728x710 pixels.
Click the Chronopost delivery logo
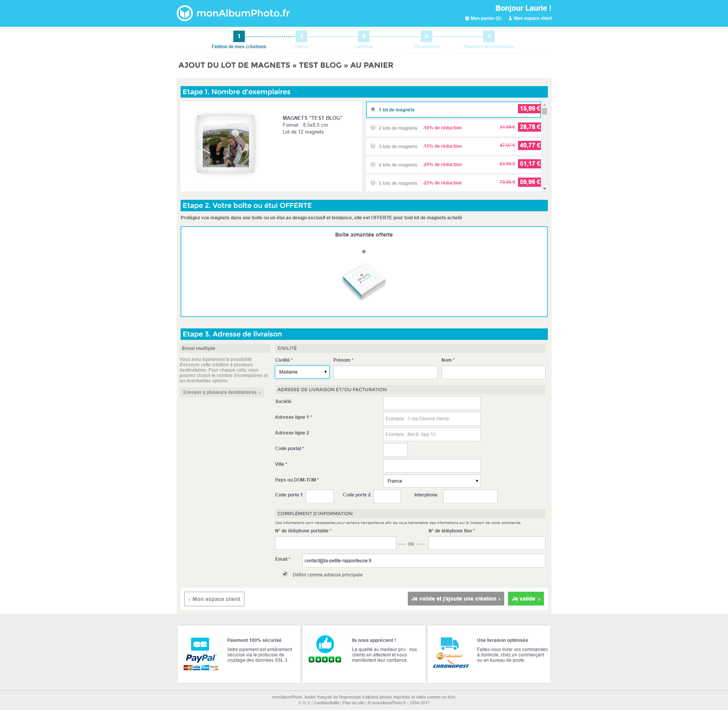[451, 666]
